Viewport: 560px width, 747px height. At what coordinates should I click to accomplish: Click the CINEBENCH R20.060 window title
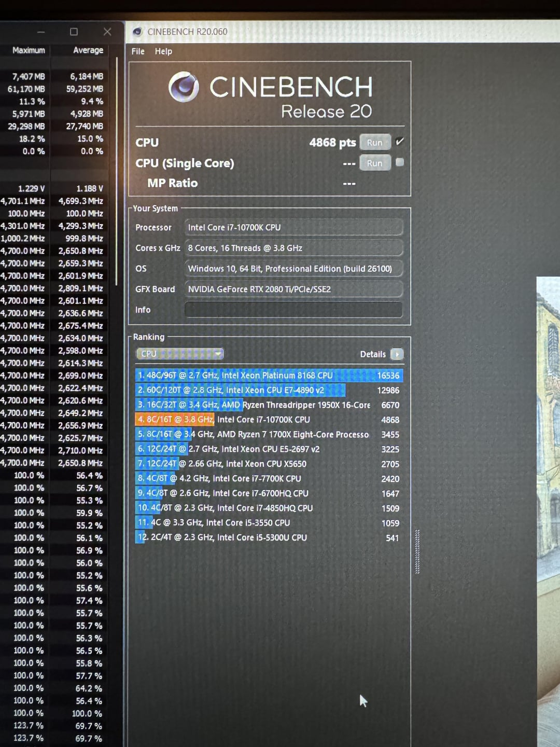point(187,32)
